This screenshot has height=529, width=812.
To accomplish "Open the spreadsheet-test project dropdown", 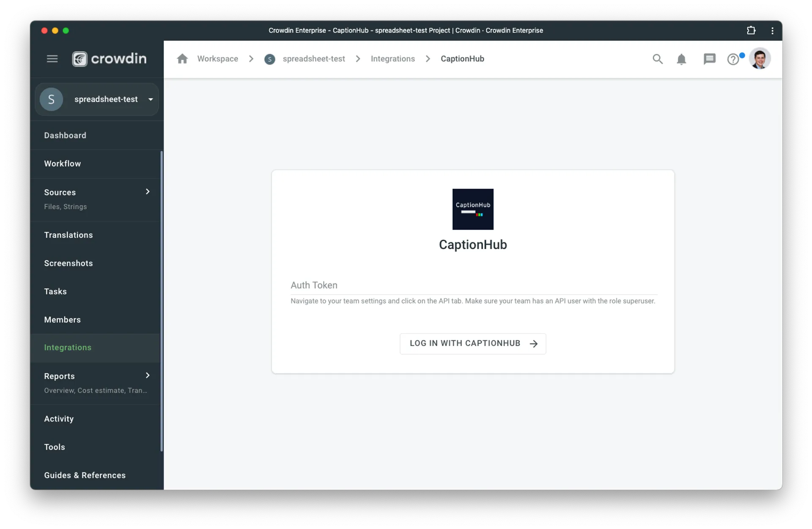I will click(97, 99).
